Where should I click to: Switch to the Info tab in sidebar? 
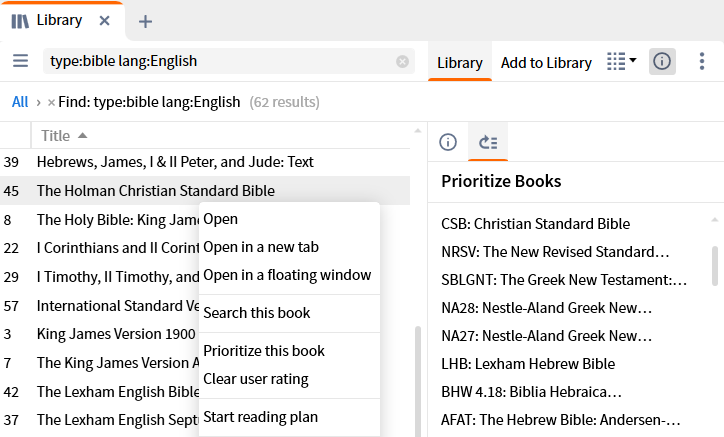click(448, 142)
